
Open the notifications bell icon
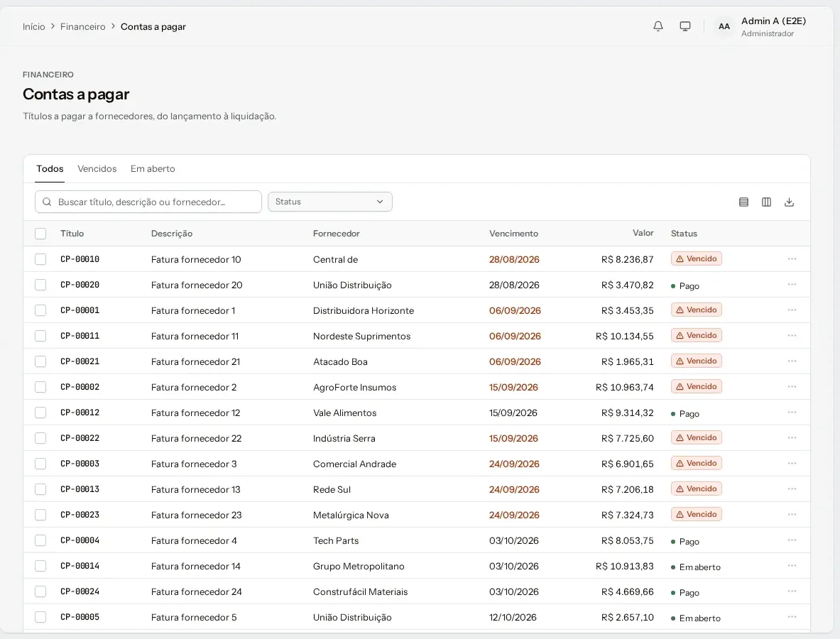point(658,26)
